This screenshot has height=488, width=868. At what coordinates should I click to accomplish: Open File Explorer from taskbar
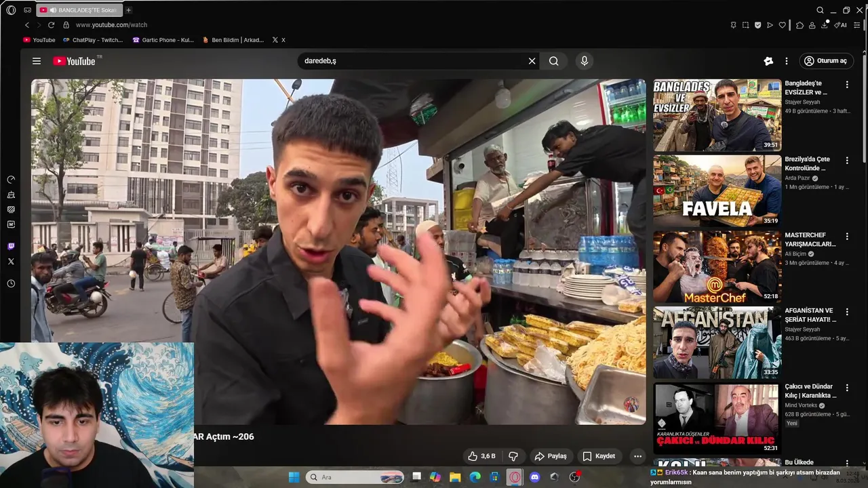click(455, 477)
